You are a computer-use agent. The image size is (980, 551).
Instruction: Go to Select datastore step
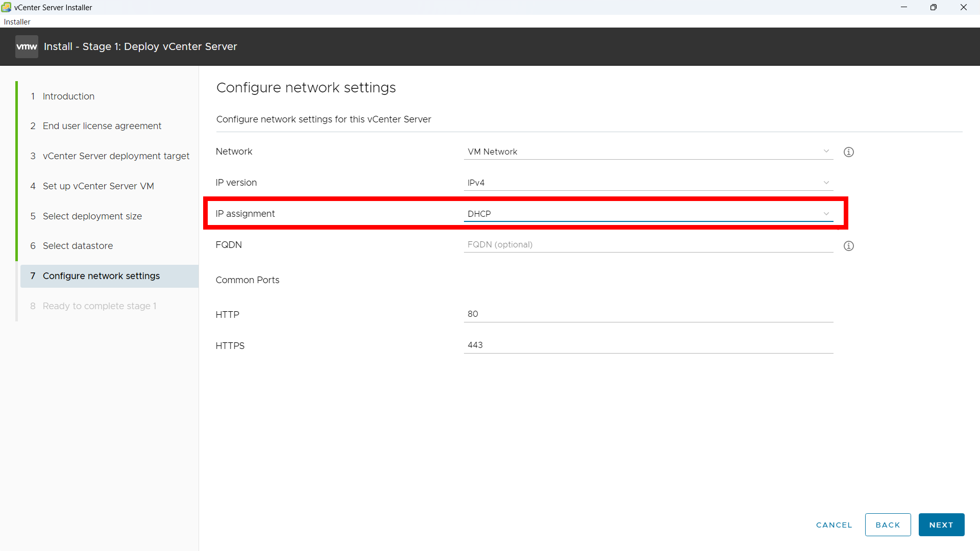[x=78, y=246]
